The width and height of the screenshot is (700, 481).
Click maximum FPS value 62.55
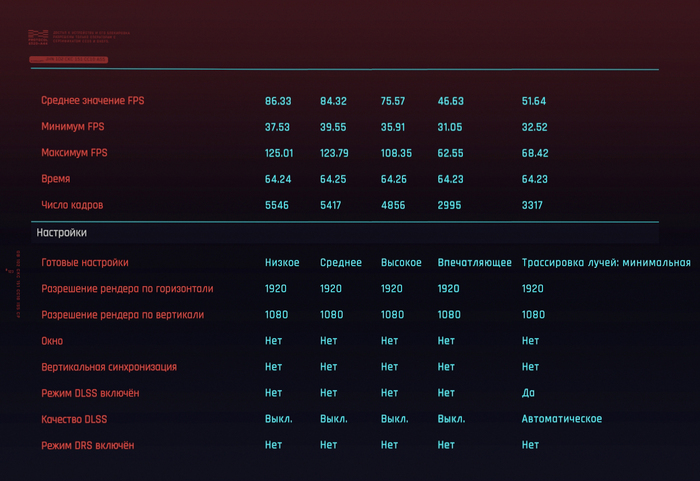[x=450, y=153]
